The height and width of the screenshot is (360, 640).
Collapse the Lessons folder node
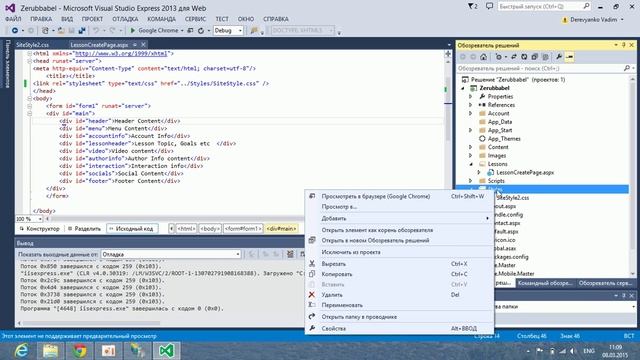click(x=471, y=164)
